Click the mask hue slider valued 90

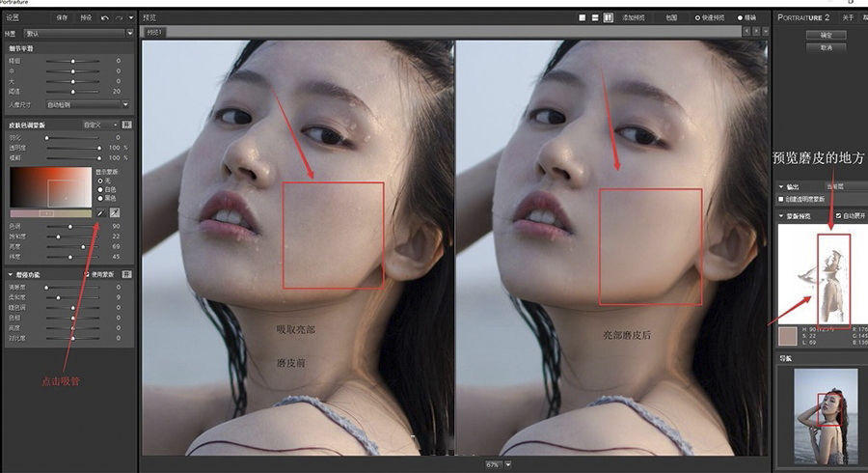(72, 227)
